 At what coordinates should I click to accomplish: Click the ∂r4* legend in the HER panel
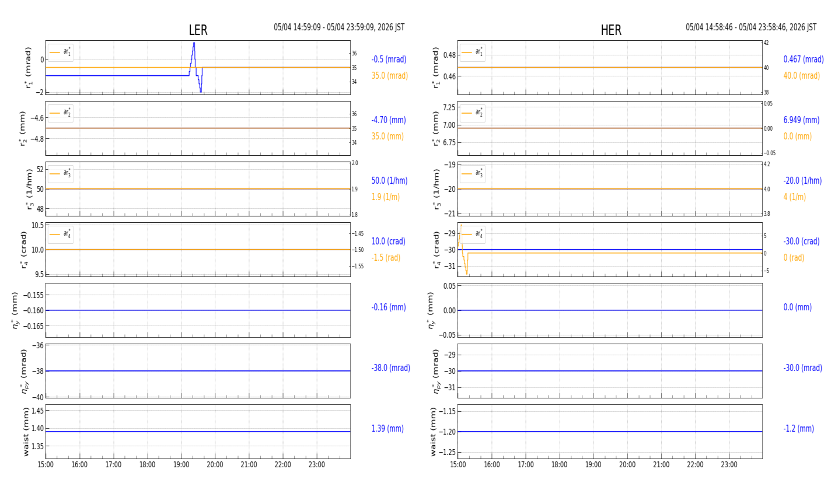coord(472,235)
